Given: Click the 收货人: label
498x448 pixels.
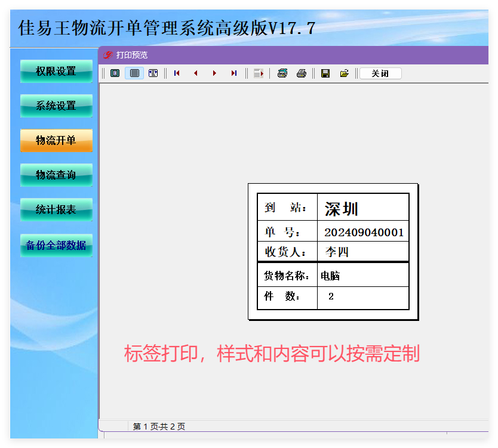Looking at the screenshot, I should [285, 252].
